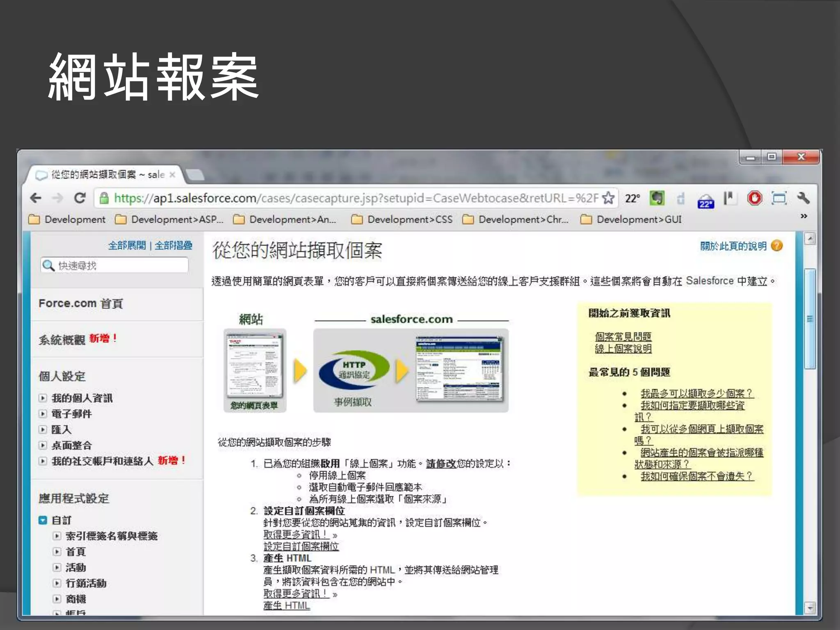Reload the page with the refresh icon
Image resolution: width=840 pixels, height=630 pixels.
pos(80,198)
